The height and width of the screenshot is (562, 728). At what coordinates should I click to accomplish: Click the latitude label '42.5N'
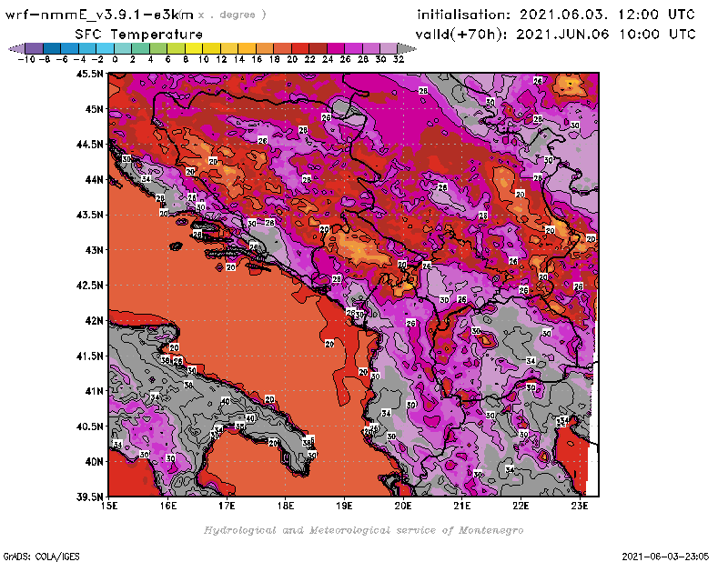pos(90,286)
